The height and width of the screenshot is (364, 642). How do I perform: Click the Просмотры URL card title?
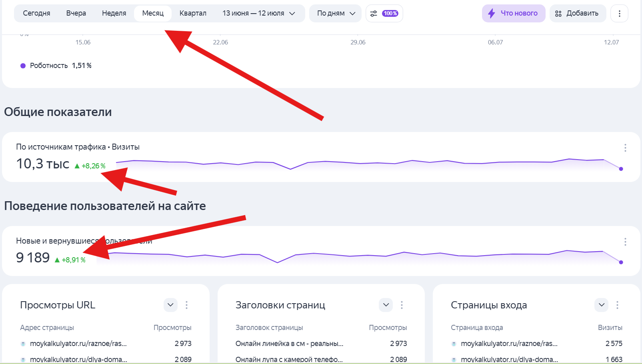pyautogui.click(x=58, y=305)
